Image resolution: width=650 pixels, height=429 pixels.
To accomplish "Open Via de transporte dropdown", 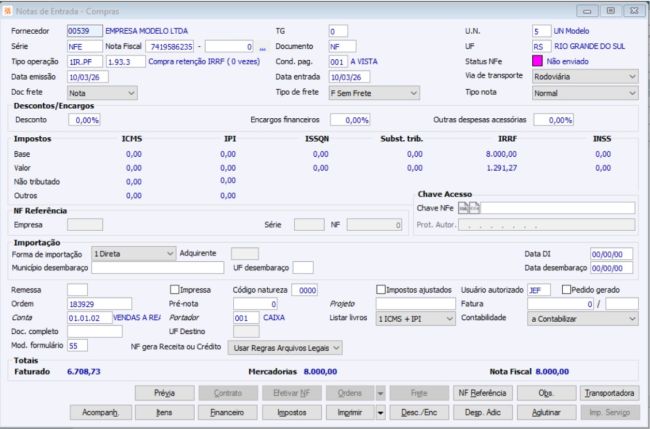I will click(x=585, y=77).
